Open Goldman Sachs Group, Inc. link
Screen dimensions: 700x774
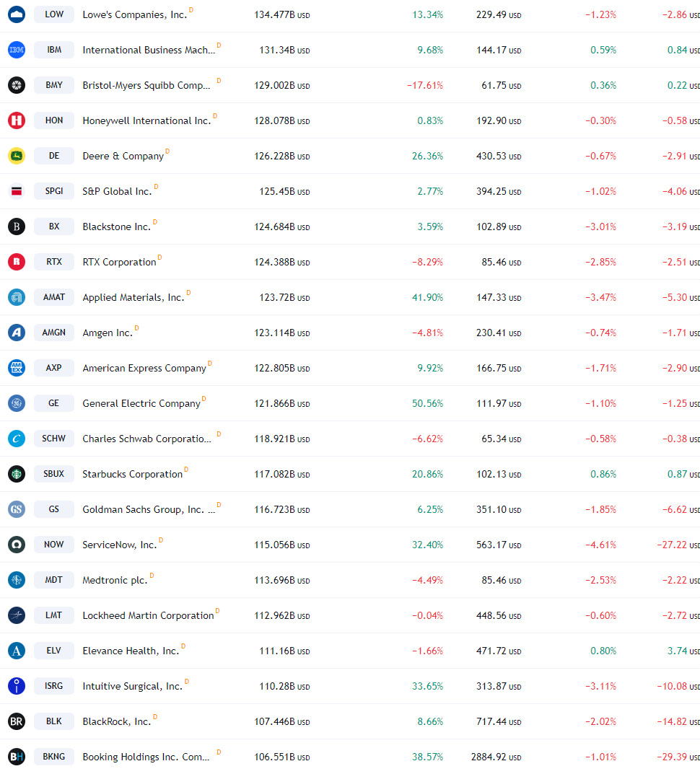tap(149, 509)
